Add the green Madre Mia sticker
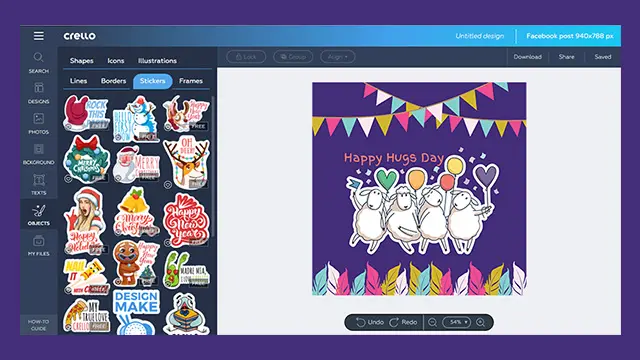640x360 pixels. [186, 270]
